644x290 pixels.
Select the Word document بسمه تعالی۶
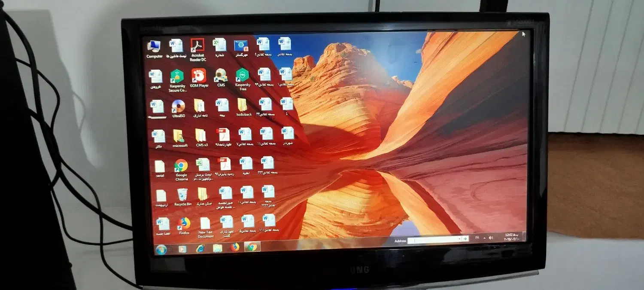coord(263,47)
